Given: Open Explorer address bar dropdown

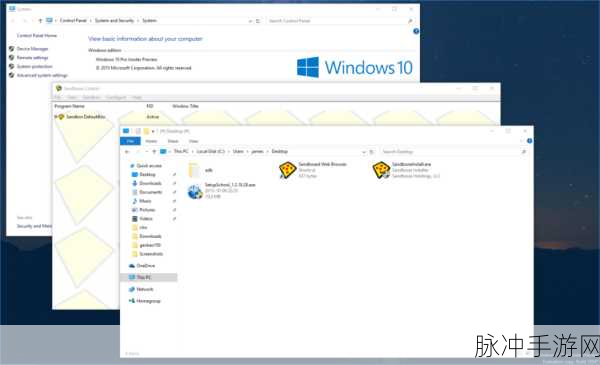Looking at the screenshot, I should [x=364, y=152].
